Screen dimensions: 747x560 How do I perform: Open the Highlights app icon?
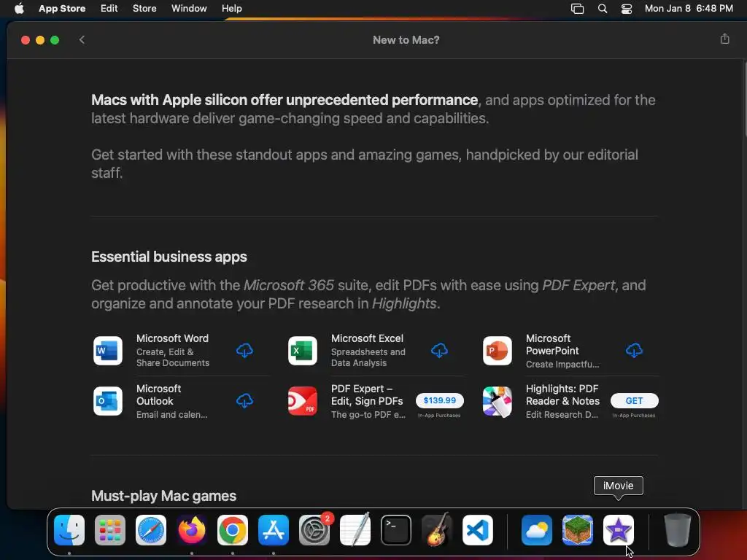tap(497, 401)
